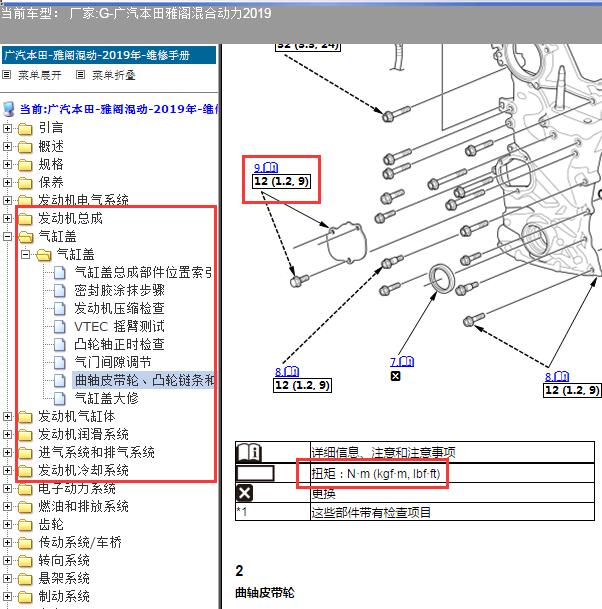Viewport: 602px width, 609px height.
Task: Click the 广汽本田-雅阁混动-2019年-维修手册 header
Action: coord(109,55)
